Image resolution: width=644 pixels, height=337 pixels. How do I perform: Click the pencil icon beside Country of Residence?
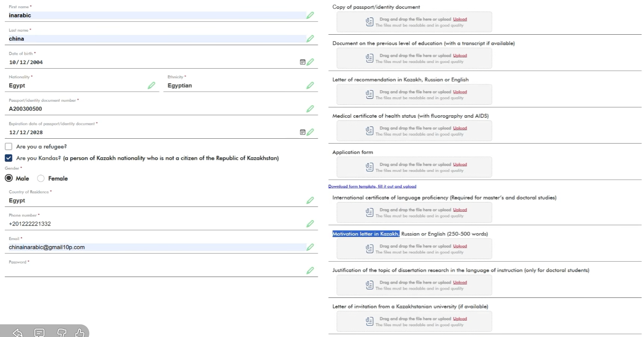(x=310, y=201)
